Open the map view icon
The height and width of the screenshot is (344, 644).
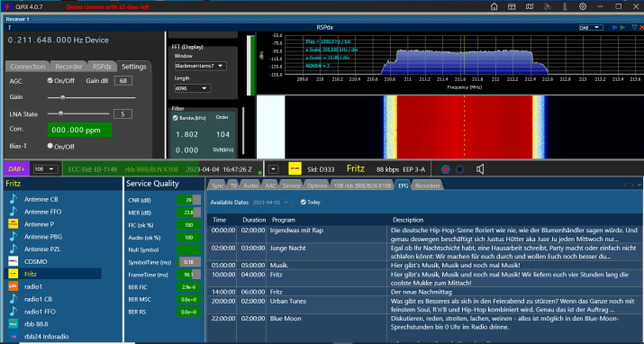530,6
